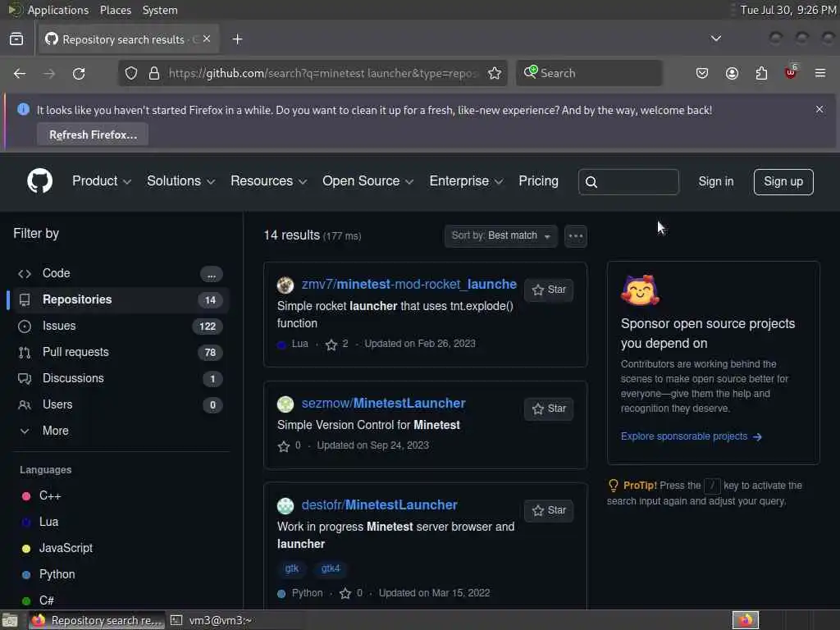Expand the Resources menu
840x630 pixels.
click(268, 181)
